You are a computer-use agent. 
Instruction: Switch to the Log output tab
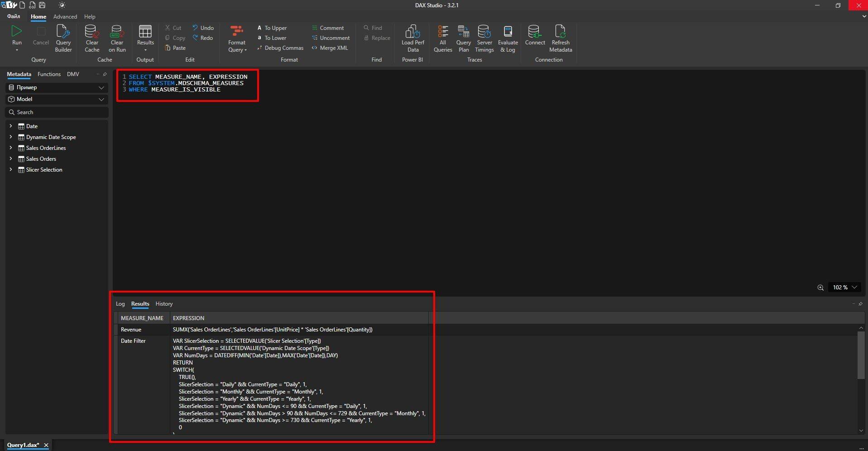tap(120, 304)
